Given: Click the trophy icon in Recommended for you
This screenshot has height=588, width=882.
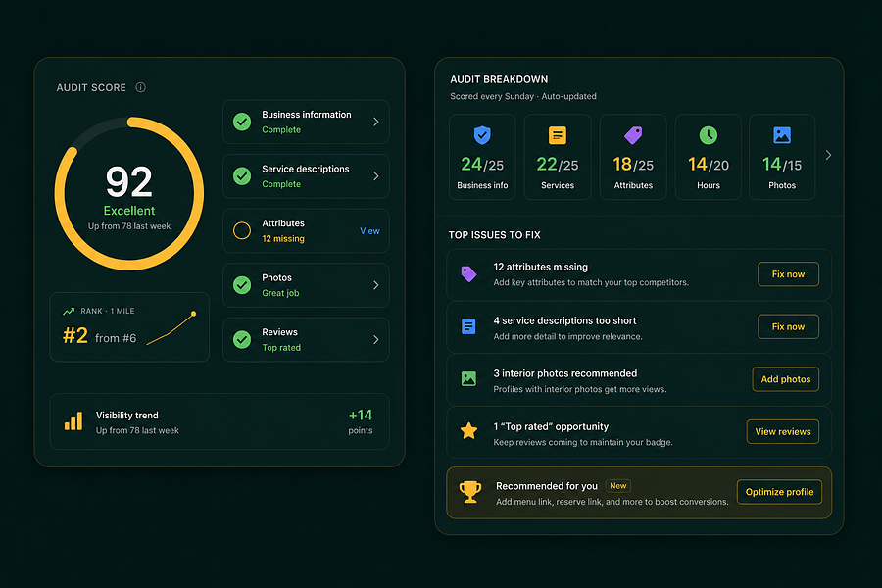Looking at the screenshot, I should (x=469, y=492).
